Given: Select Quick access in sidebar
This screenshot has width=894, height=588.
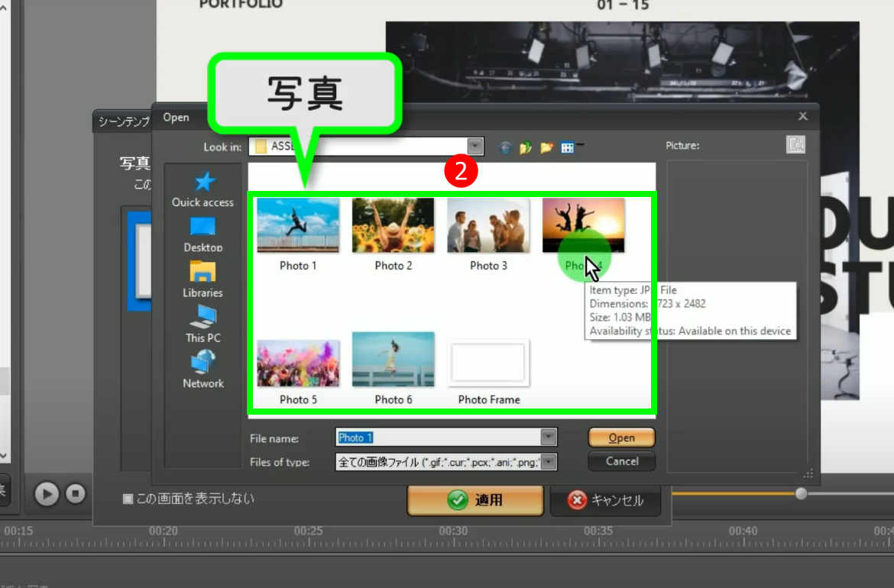Looking at the screenshot, I should (202, 189).
